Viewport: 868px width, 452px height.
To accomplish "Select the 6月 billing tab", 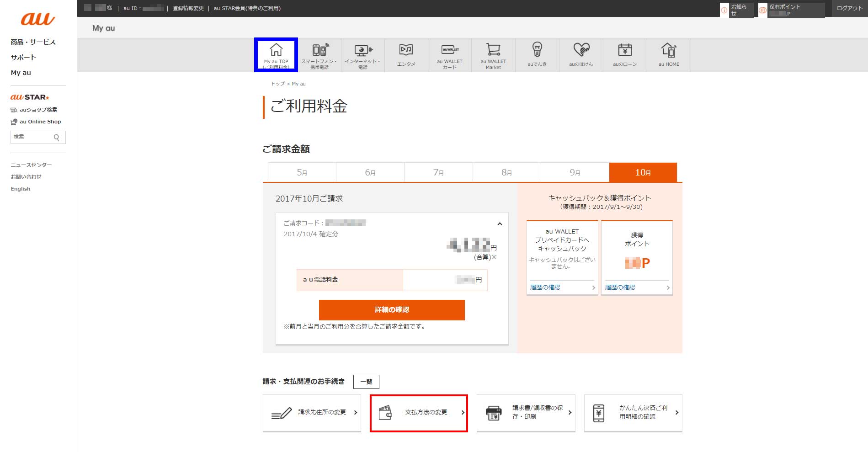I will point(370,172).
